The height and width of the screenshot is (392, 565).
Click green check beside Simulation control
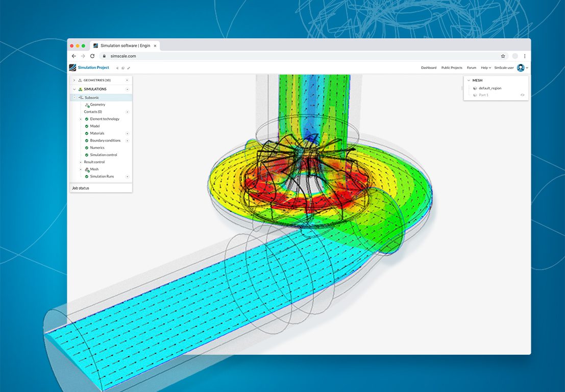point(86,155)
